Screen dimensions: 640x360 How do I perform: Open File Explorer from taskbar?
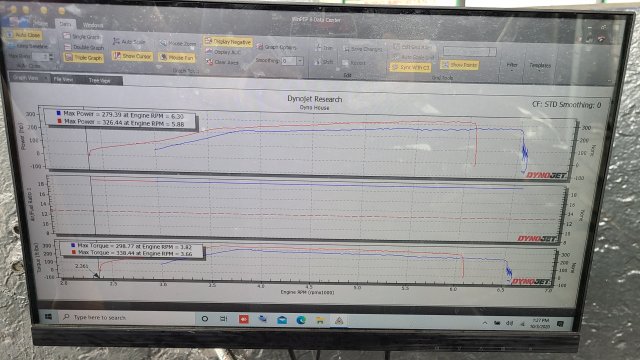pyautogui.click(x=320, y=321)
